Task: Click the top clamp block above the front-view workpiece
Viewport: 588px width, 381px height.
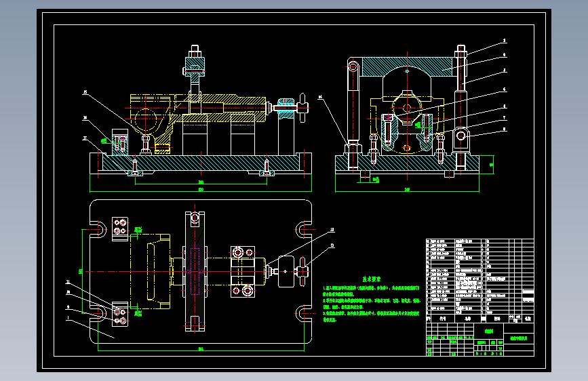Action: pyautogui.click(x=195, y=66)
